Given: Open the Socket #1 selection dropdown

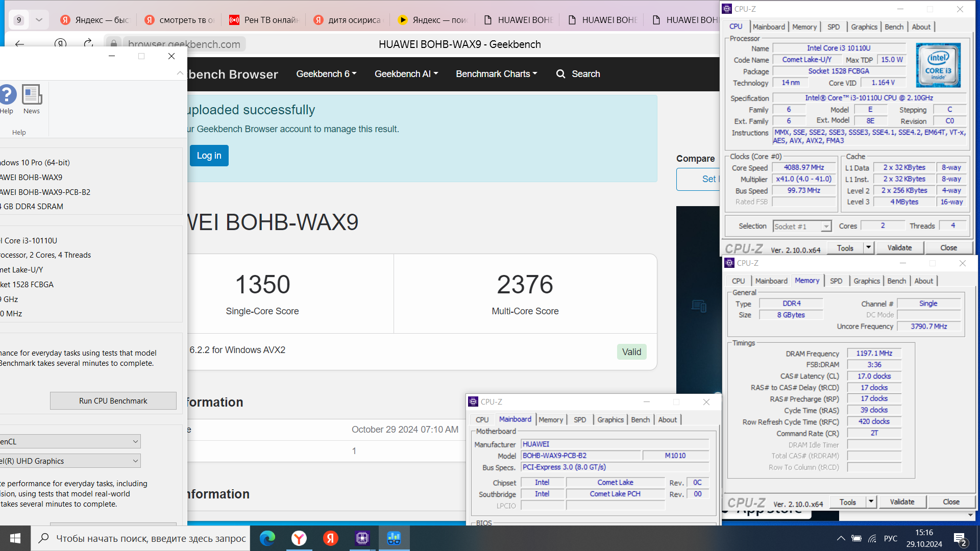Looking at the screenshot, I should coord(802,227).
